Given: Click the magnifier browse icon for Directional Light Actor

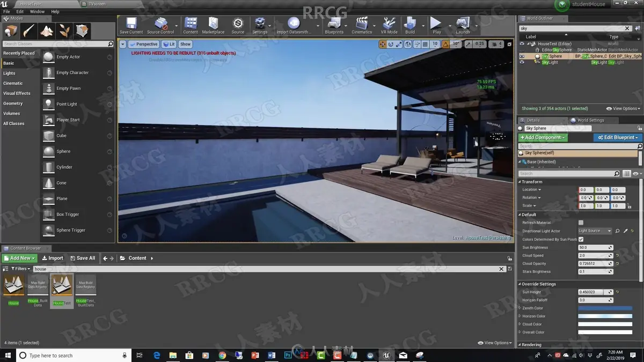Looking at the screenshot, I should [618, 231].
